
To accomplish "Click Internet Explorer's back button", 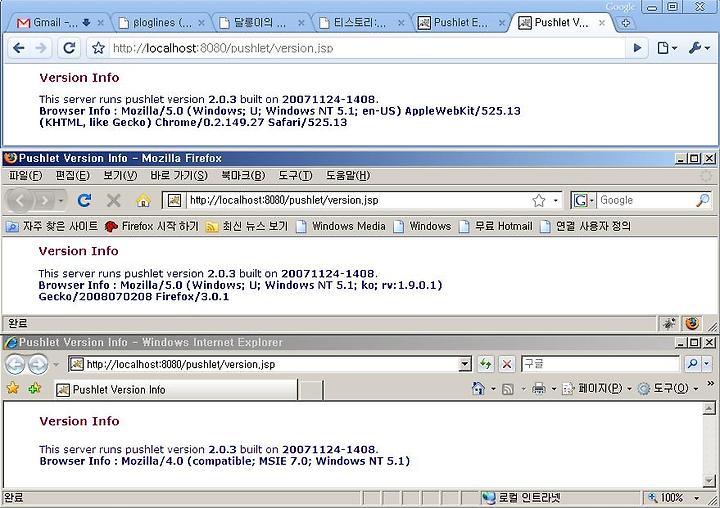I will pos(15,365).
